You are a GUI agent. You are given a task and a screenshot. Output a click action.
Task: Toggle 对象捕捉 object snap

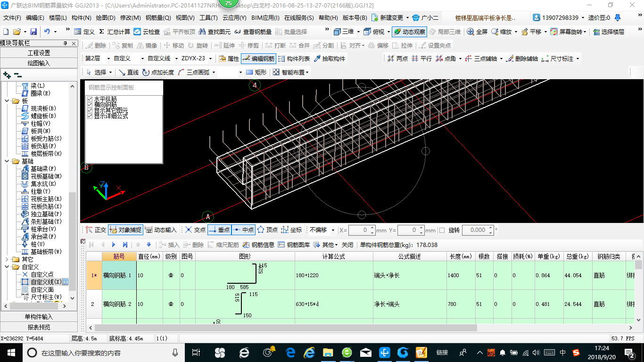point(125,230)
